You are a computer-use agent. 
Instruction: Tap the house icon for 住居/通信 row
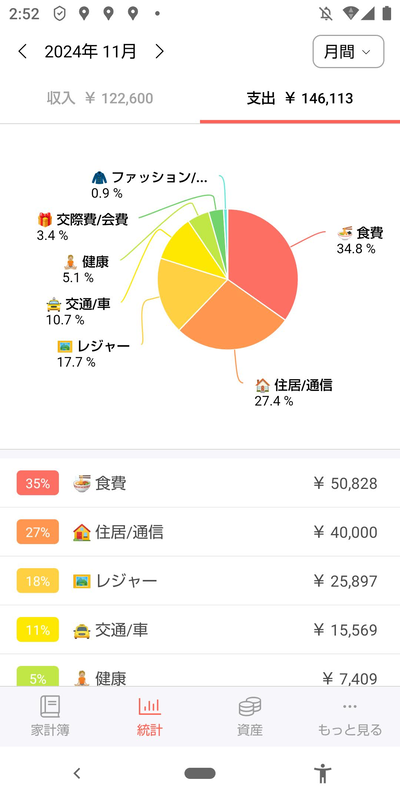82,532
